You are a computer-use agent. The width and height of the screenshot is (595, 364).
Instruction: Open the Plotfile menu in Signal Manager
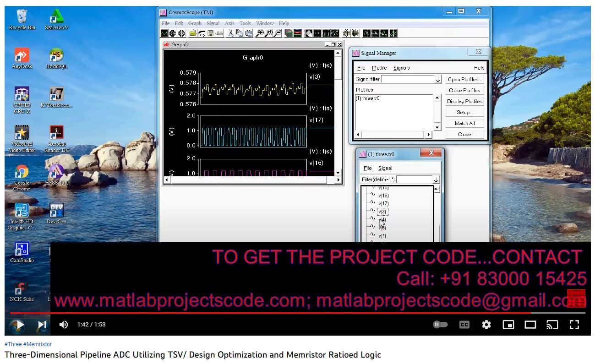pyautogui.click(x=379, y=68)
